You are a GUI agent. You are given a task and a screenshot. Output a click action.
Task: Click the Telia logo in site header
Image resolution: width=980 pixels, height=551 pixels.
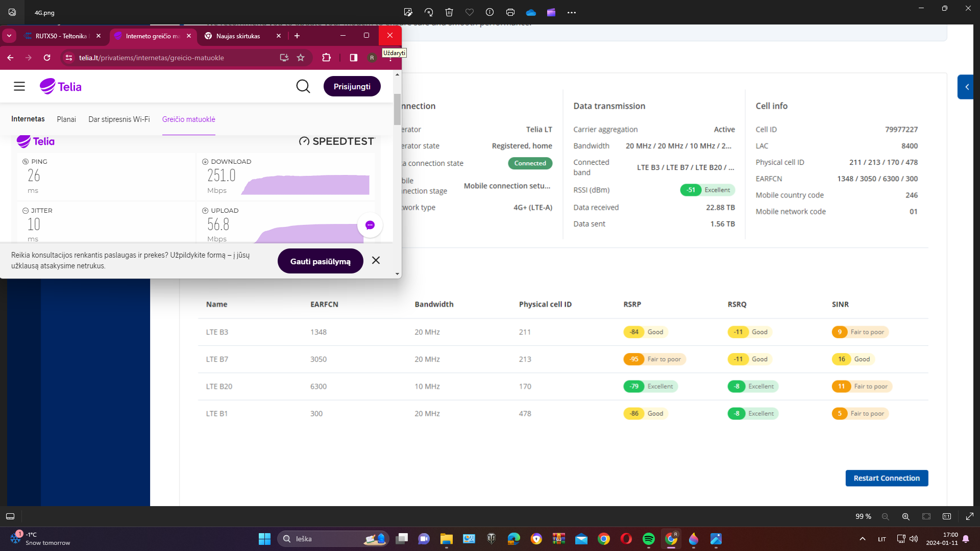click(61, 86)
